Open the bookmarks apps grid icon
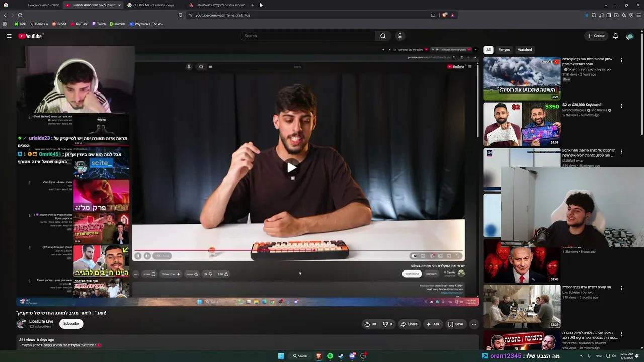Viewport: 644px width, 362px height. [5, 24]
